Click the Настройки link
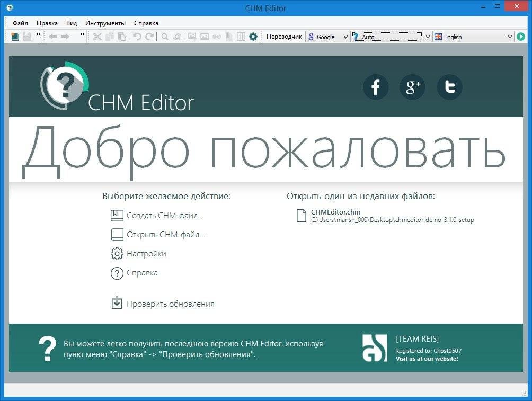The height and width of the screenshot is (401, 532). [146, 253]
